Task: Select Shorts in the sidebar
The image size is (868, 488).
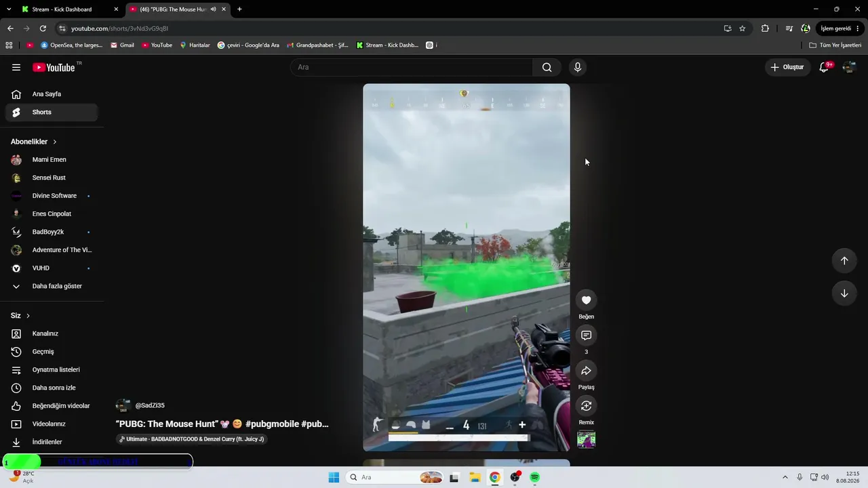Action: pyautogui.click(x=52, y=113)
